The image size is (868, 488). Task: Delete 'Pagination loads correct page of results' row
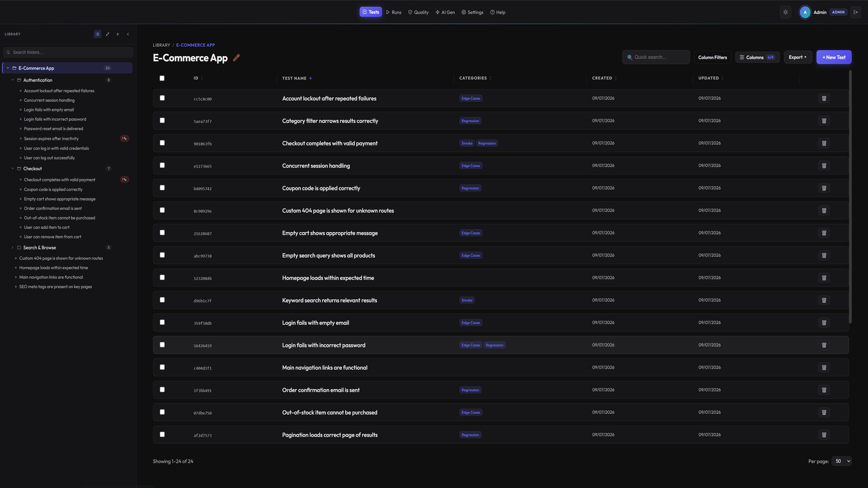[824, 435]
